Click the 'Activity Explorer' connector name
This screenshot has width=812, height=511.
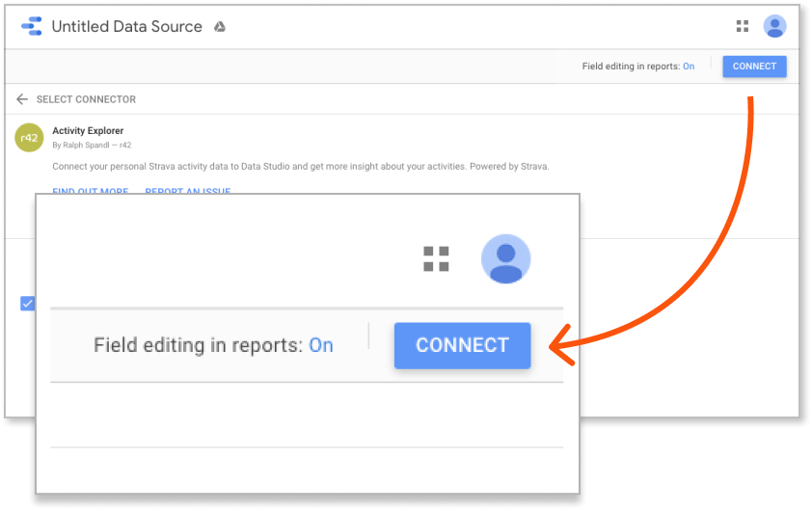coord(88,131)
